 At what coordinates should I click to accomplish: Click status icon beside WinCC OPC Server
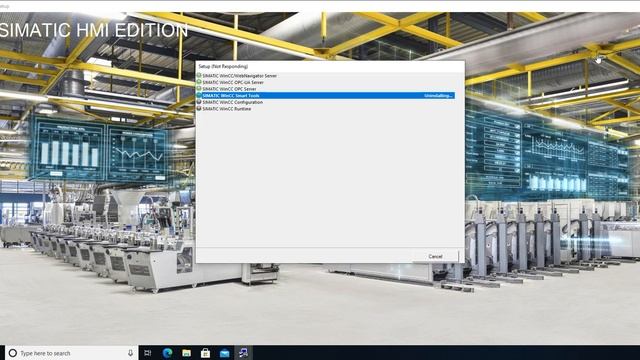pos(199,89)
